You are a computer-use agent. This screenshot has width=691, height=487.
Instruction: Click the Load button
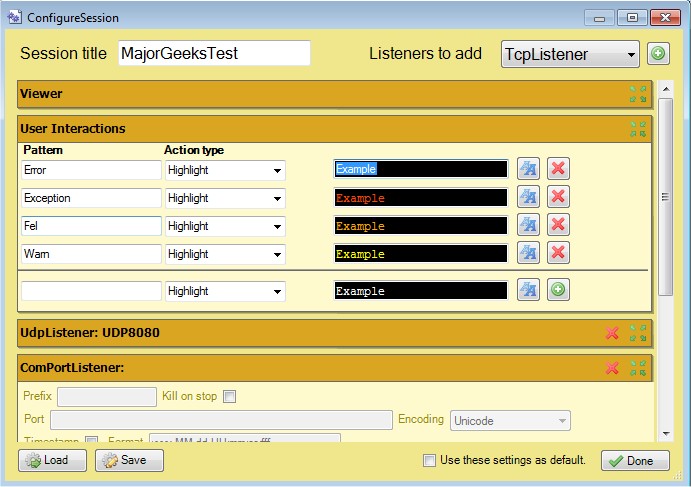click(52, 461)
